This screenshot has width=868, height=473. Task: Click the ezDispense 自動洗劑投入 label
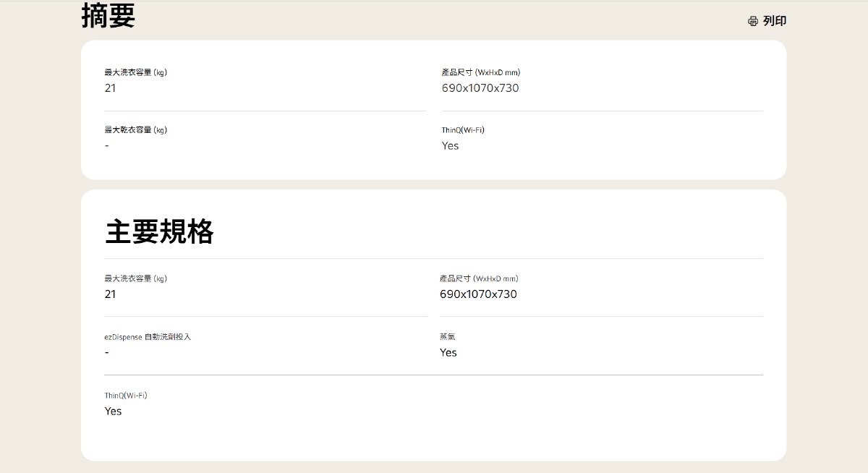click(148, 337)
